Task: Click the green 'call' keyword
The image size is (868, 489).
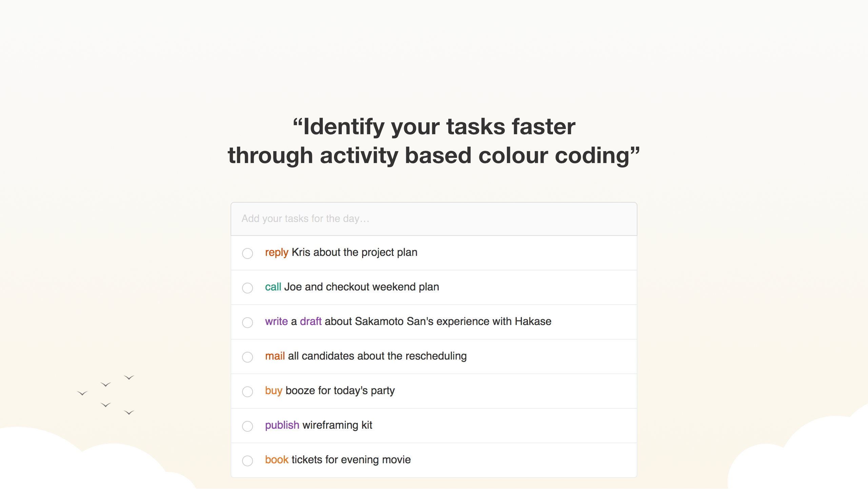Action: 273,287
